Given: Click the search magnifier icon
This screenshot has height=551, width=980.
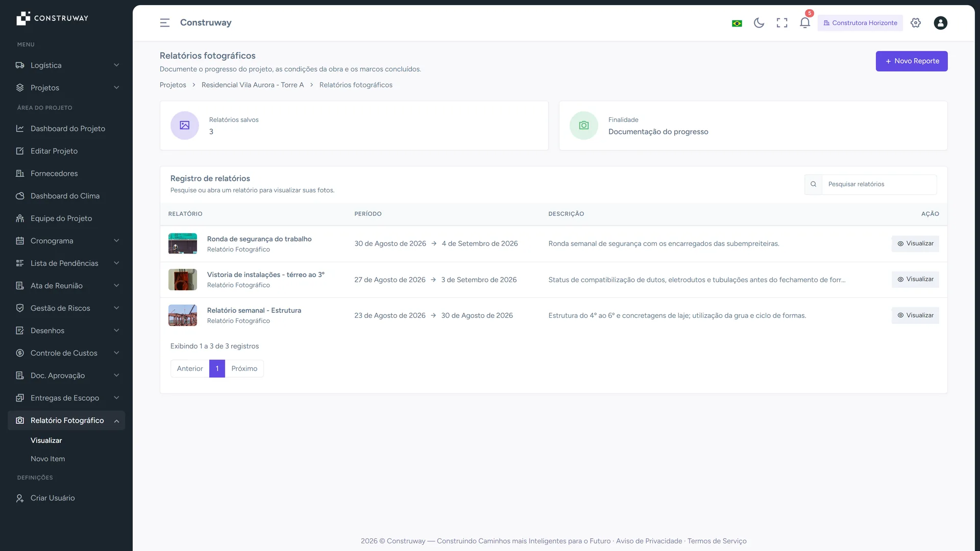Looking at the screenshot, I should pos(813,184).
